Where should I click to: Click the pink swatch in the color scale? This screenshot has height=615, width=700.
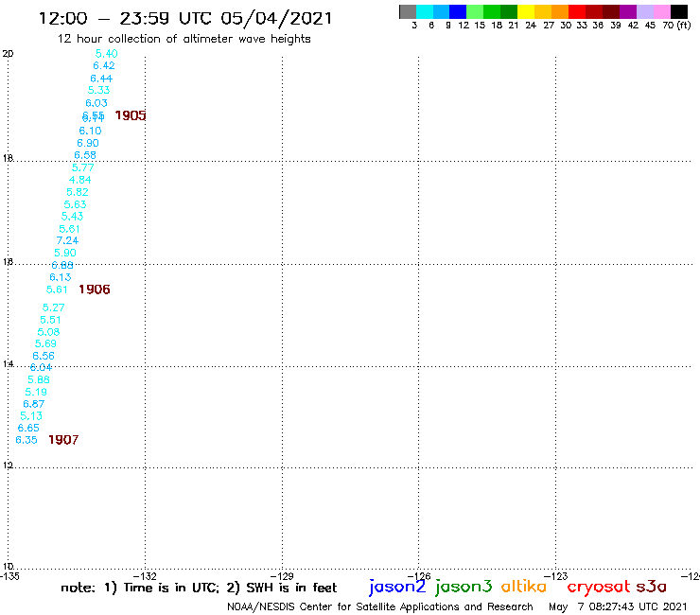(662, 11)
